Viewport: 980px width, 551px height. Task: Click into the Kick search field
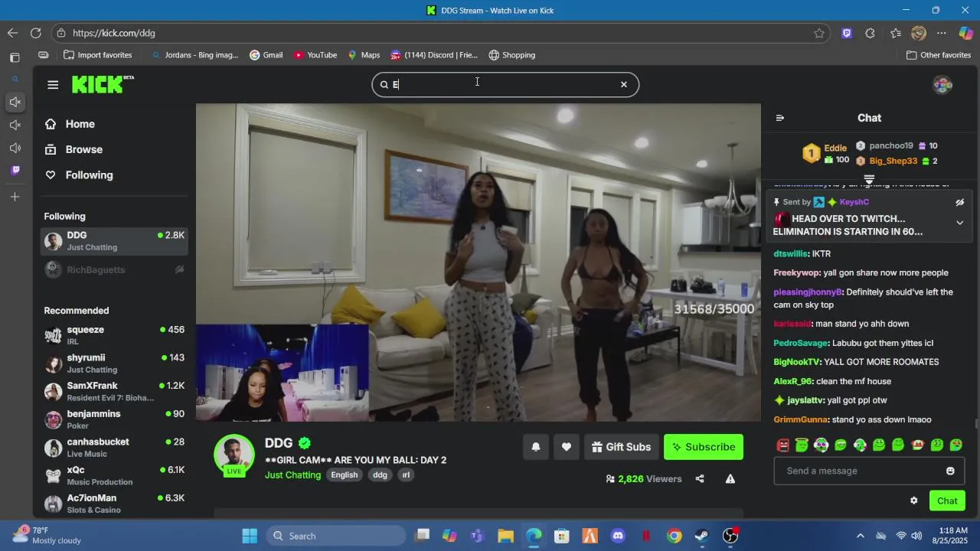[504, 84]
